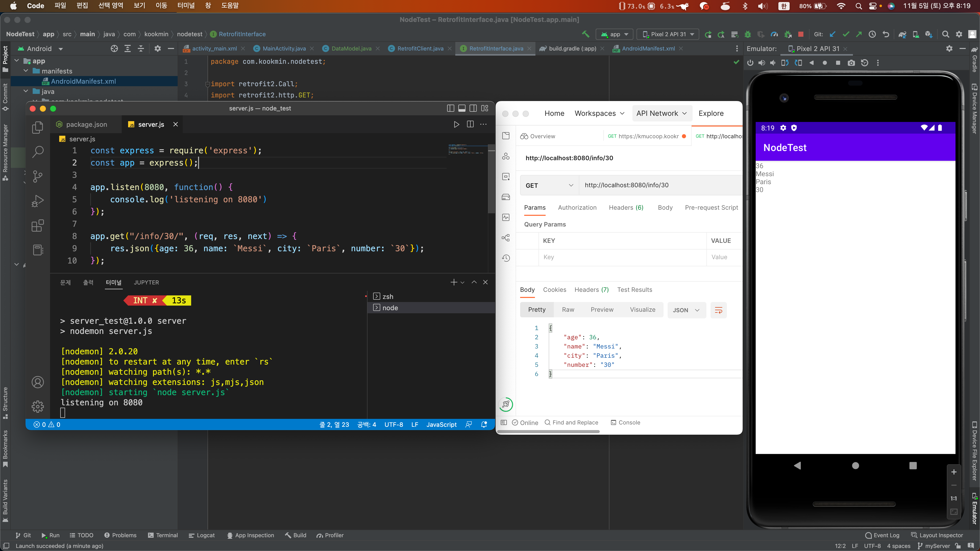The image size is (980, 551).
Task: Collapse the manifests folder in project tree
Action: pos(26,71)
